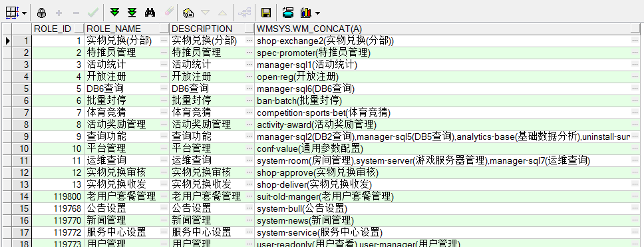Click the down triangle next record icon
The height and width of the screenshot is (247, 644).
coord(206,13)
